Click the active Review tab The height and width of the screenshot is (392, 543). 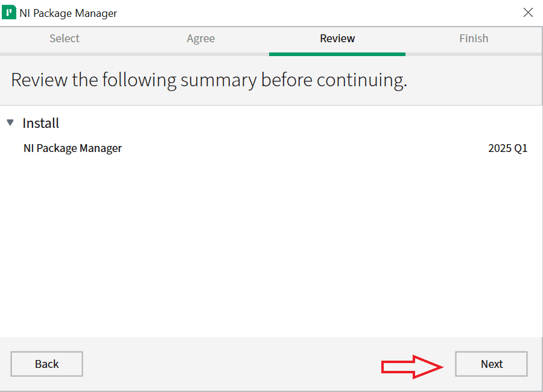coord(337,39)
